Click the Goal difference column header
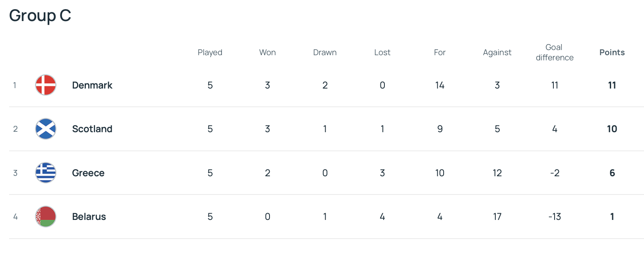This screenshot has width=644, height=262. point(555,52)
